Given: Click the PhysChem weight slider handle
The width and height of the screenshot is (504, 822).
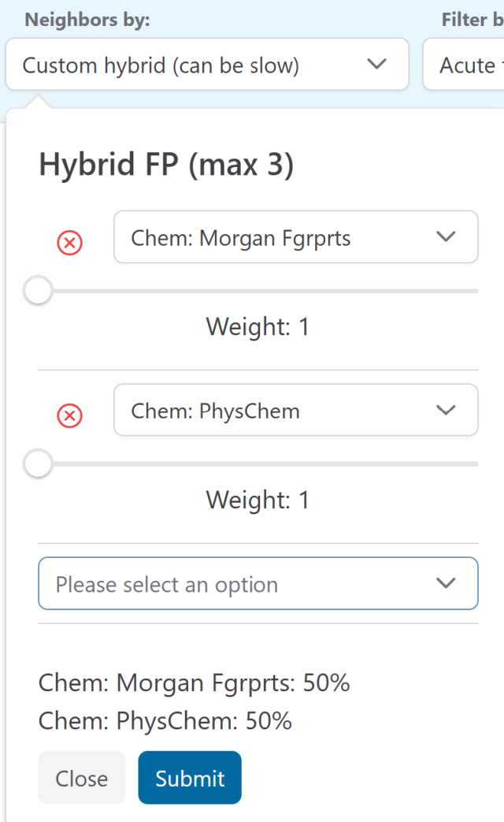Looking at the screenshot, I should [37, 463].
